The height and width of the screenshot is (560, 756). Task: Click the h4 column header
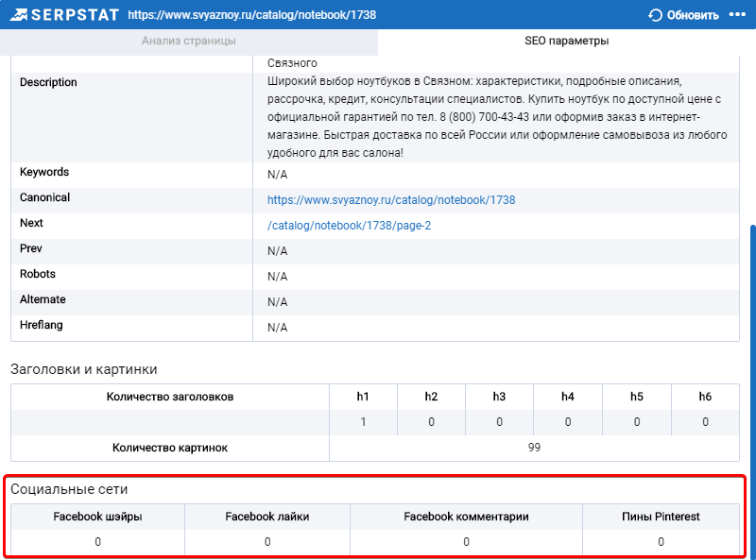(x=568, y=398)
